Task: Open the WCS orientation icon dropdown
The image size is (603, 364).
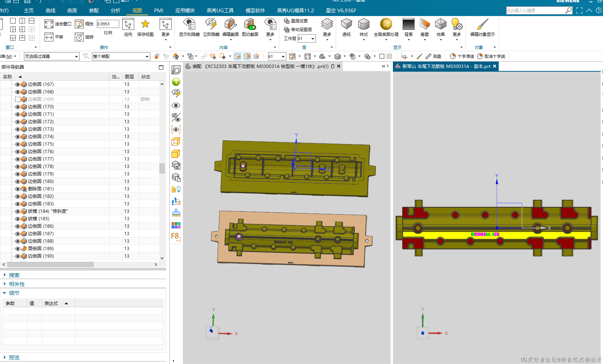Action: [412, 56]
